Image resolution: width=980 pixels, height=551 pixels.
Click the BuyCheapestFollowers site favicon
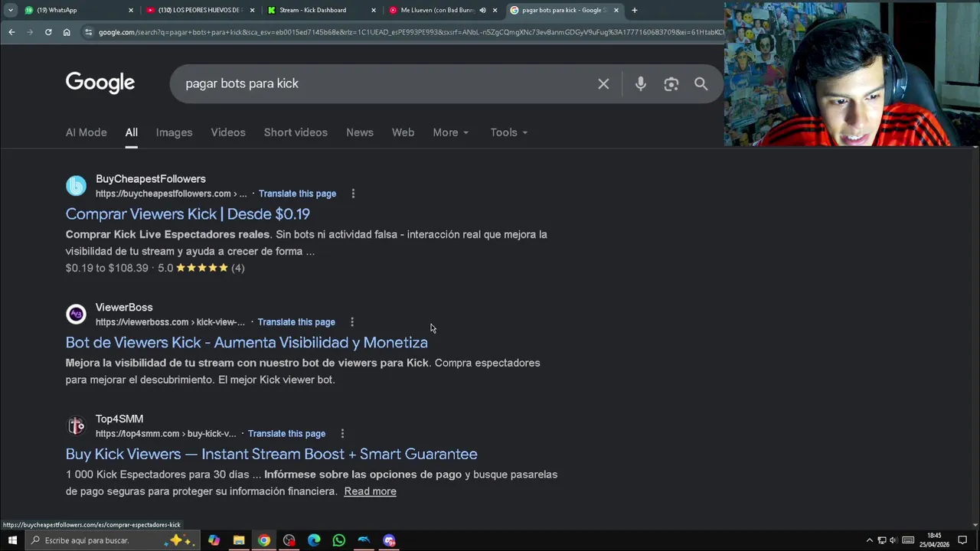point(76,186)
